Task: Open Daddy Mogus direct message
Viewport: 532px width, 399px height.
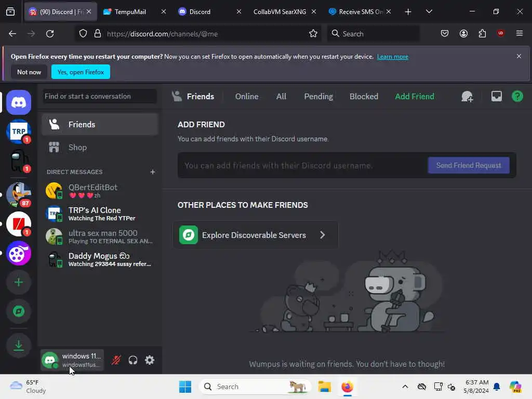Action: coord(100,260)
